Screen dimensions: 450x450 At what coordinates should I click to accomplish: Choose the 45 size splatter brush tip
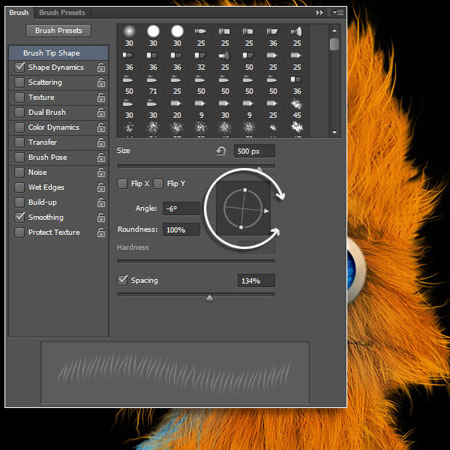pyautogui.click(x=297, y=109)
